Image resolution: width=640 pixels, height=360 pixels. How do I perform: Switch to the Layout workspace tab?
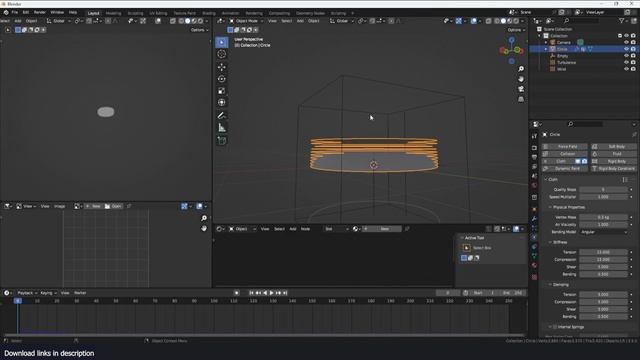[x=93, y=13]
